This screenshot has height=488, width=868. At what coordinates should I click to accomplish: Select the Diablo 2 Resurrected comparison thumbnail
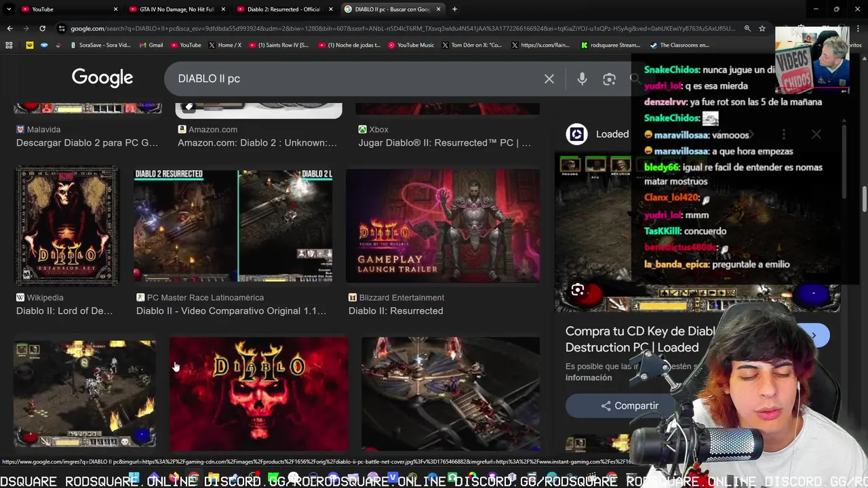click(x=233, y=226)
